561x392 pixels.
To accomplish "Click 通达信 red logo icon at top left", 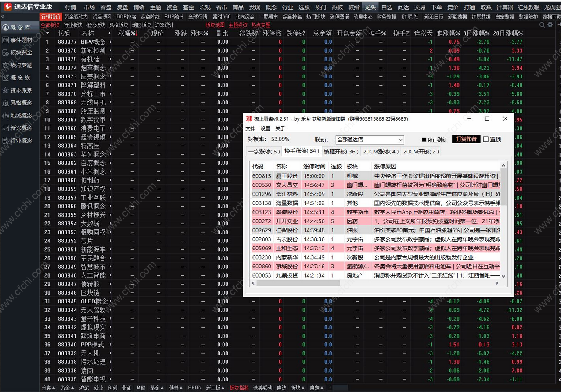I will (7, 7).
